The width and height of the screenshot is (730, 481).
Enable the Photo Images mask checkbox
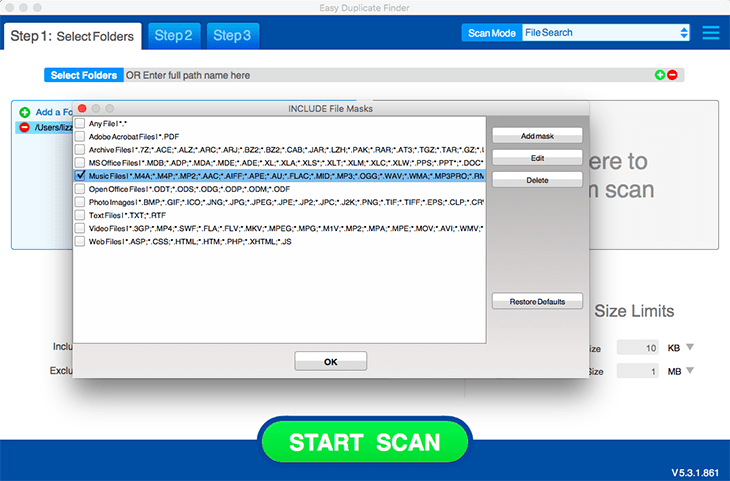pos(80,202)
